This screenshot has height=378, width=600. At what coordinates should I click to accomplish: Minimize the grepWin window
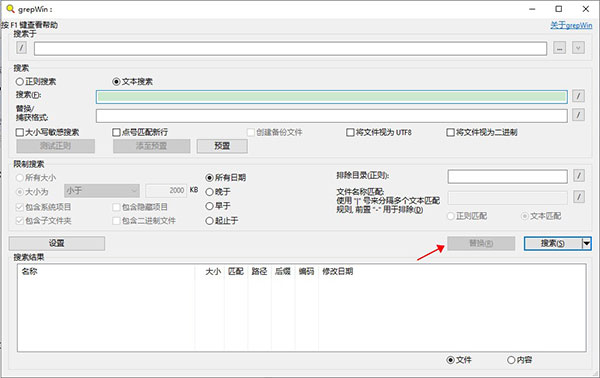[x=532, y=9]
